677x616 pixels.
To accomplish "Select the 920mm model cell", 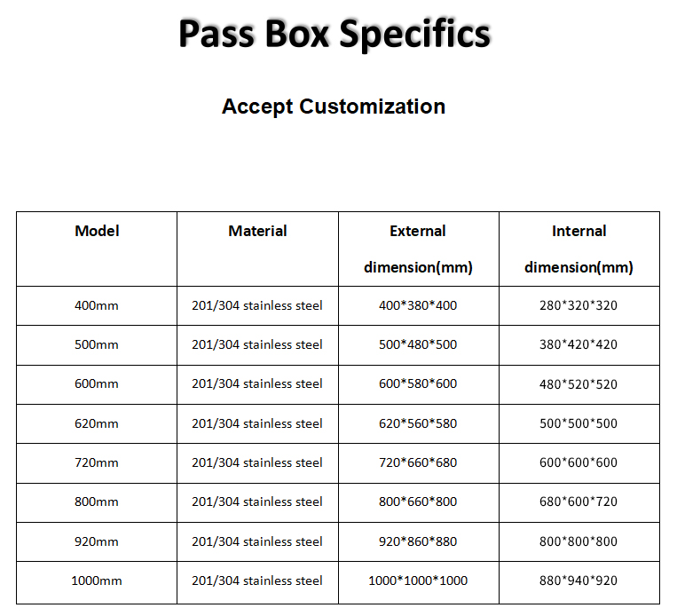I will click(97, 541).
